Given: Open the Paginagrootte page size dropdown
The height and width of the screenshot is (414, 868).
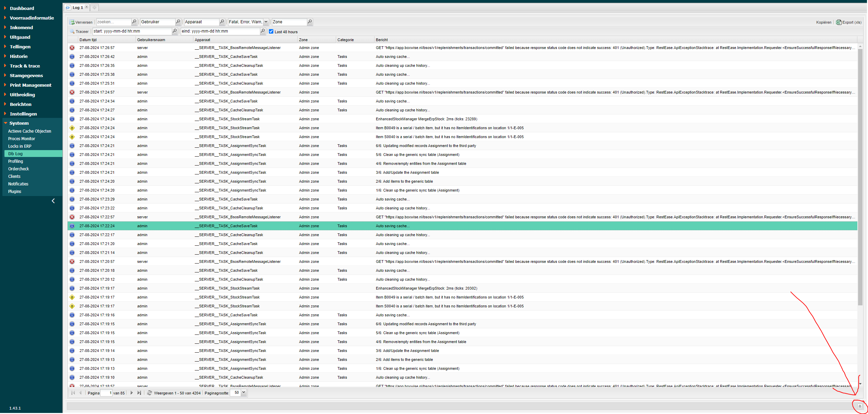Looking at the screenshot, I should click(x=243, y=392).
